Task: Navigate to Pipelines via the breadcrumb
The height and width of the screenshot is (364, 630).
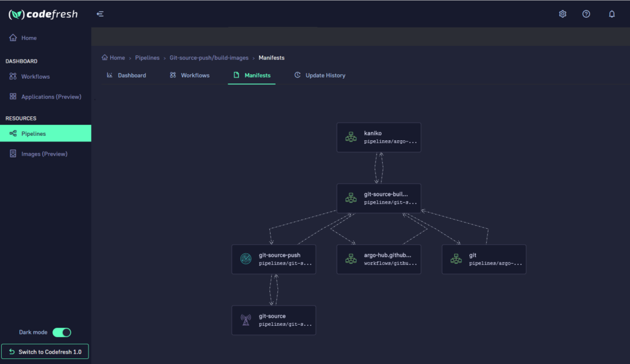Action: [147, 58]
